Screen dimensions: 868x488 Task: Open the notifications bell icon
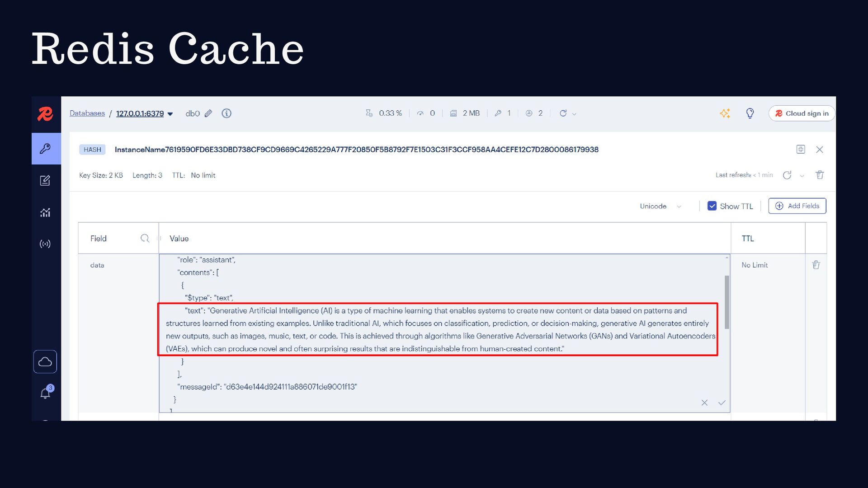coord(45,393)
